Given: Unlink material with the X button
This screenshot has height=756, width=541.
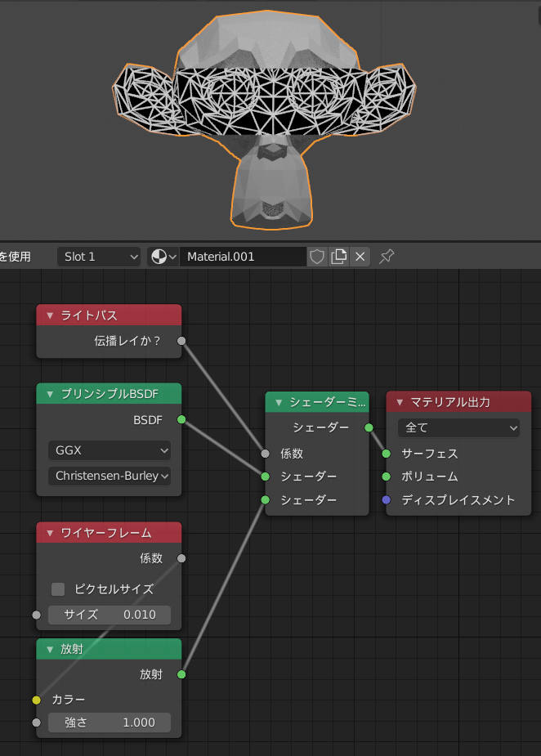Looking at the screenshot, I should [360, 257].
